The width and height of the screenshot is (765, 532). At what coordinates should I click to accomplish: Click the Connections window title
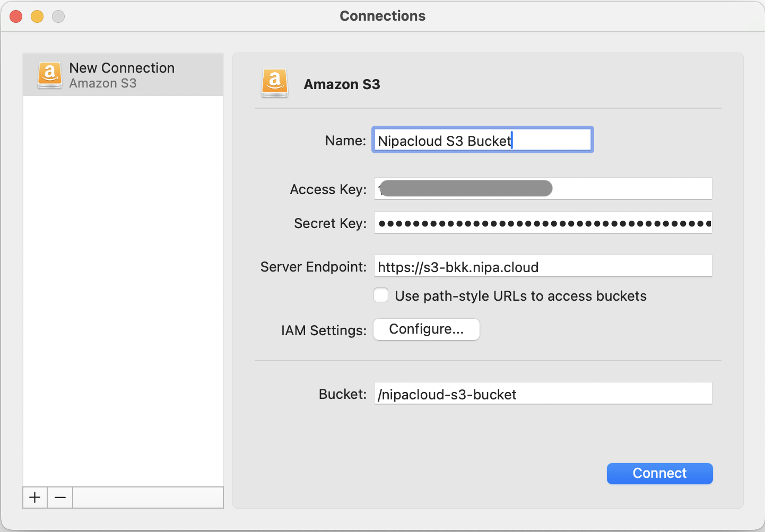[x=382, y=16]
